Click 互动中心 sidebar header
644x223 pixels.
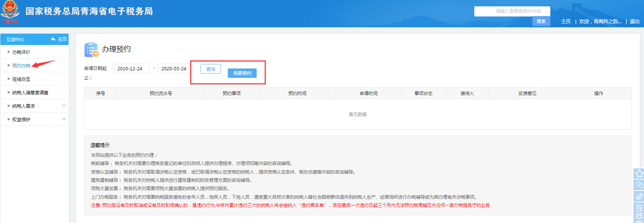tap(15, 39)
